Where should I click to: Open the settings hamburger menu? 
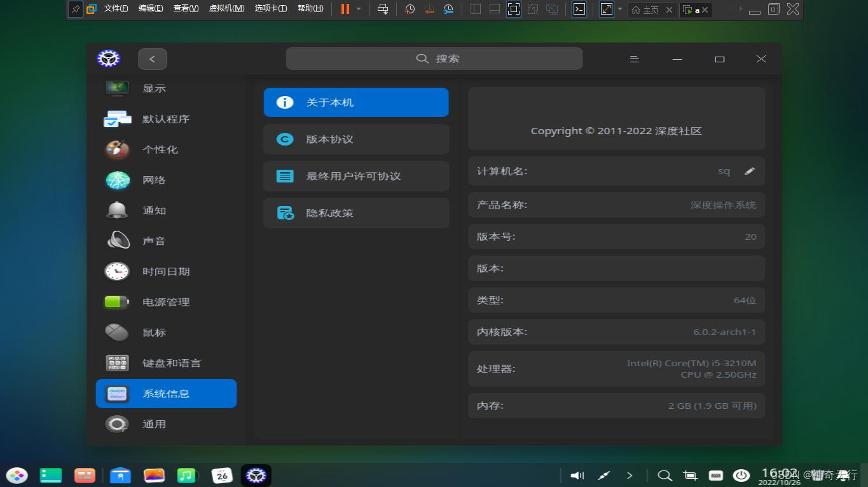(x=634, y=58)
